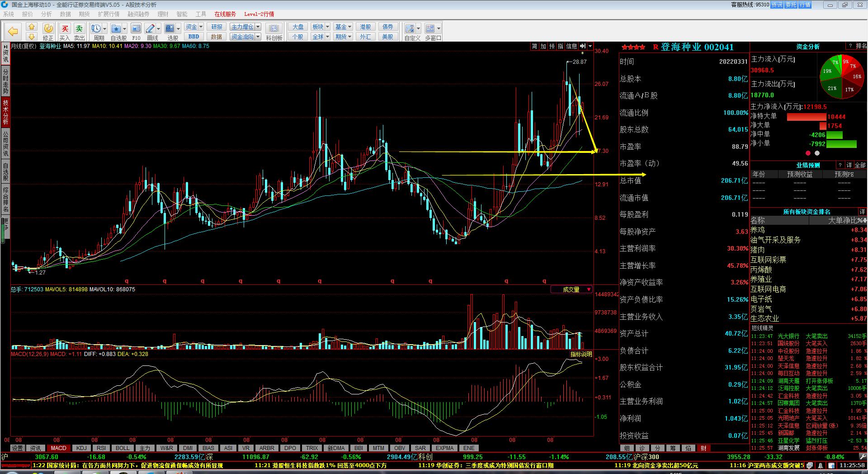Switch to the KDJ indicator tab
The height and width of the screenshot is (474, 868).
81,448
